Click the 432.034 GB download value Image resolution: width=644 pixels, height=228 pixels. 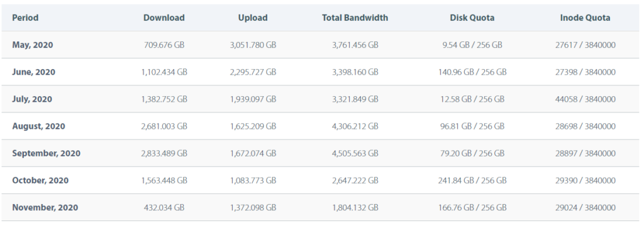(164, 207)
